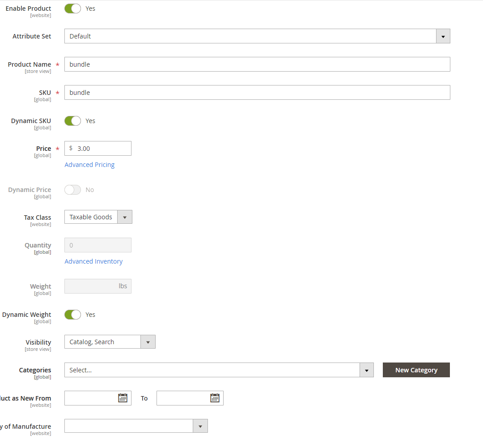Click the disabled Quantity field
This screenshot has height=448, width=483.
[x=98, y=245]
